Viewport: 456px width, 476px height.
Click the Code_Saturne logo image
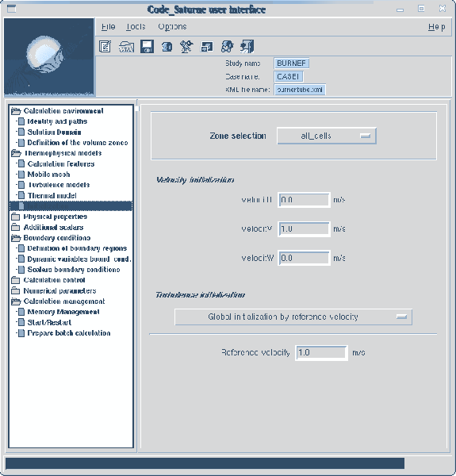(49, 57)
